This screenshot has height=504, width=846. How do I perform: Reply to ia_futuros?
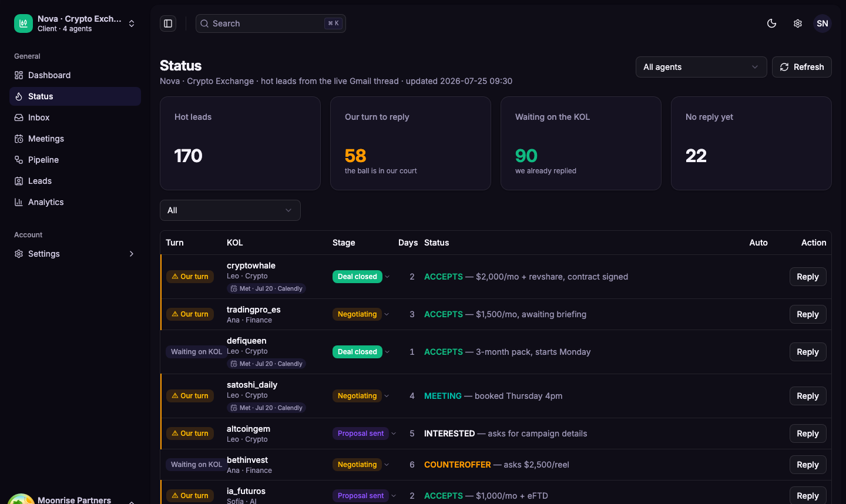click(808, 496)
